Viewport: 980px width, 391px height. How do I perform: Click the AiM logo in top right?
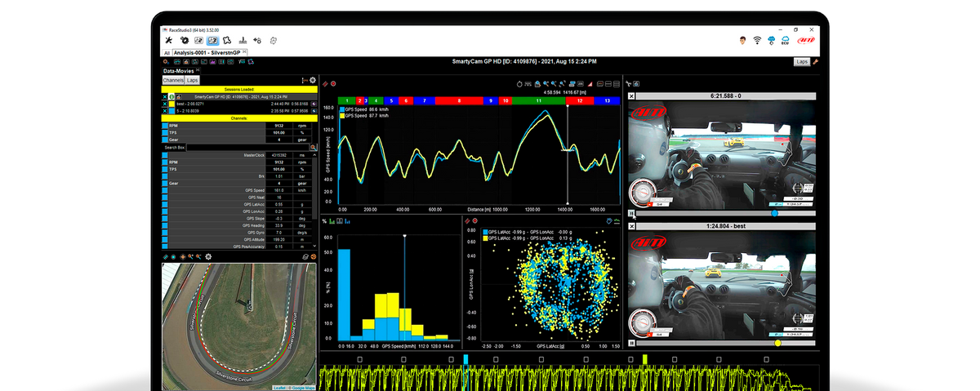coord(806,40)
